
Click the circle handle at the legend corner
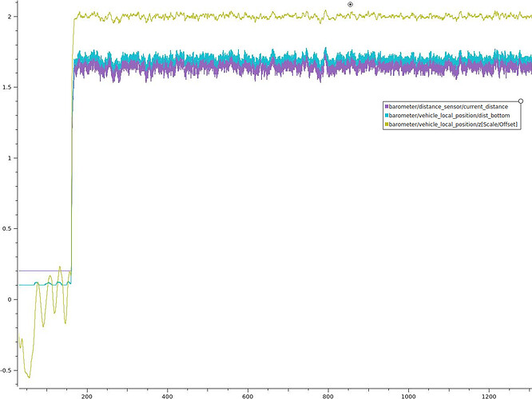(x=521, y=101)
